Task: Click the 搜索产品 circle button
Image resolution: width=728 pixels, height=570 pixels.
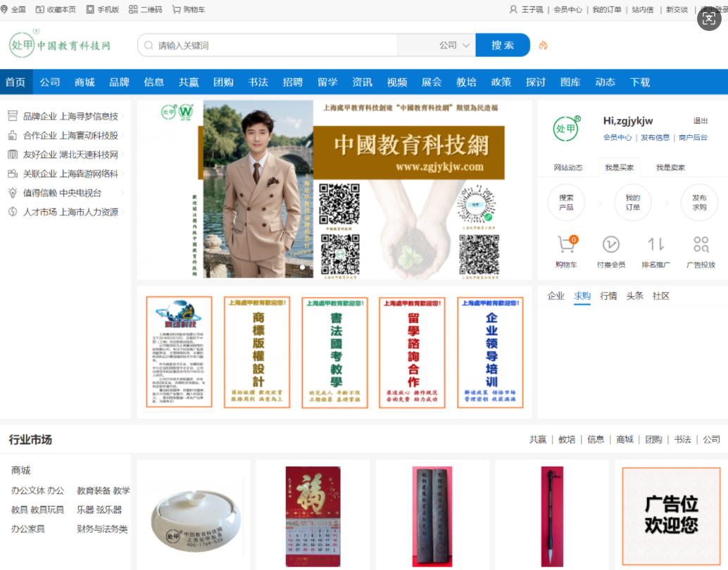Action: click(x=566, y=203)
